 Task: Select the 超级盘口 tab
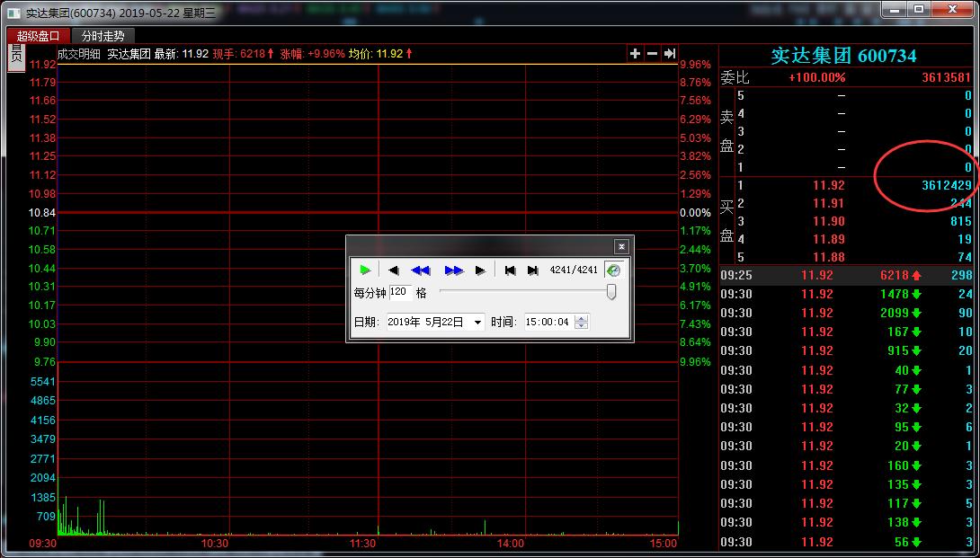click(38, 36)
